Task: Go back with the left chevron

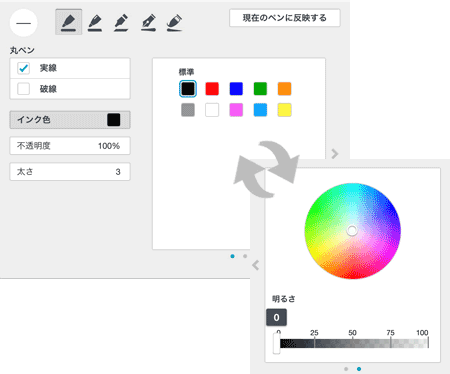Action: (256, 265)
